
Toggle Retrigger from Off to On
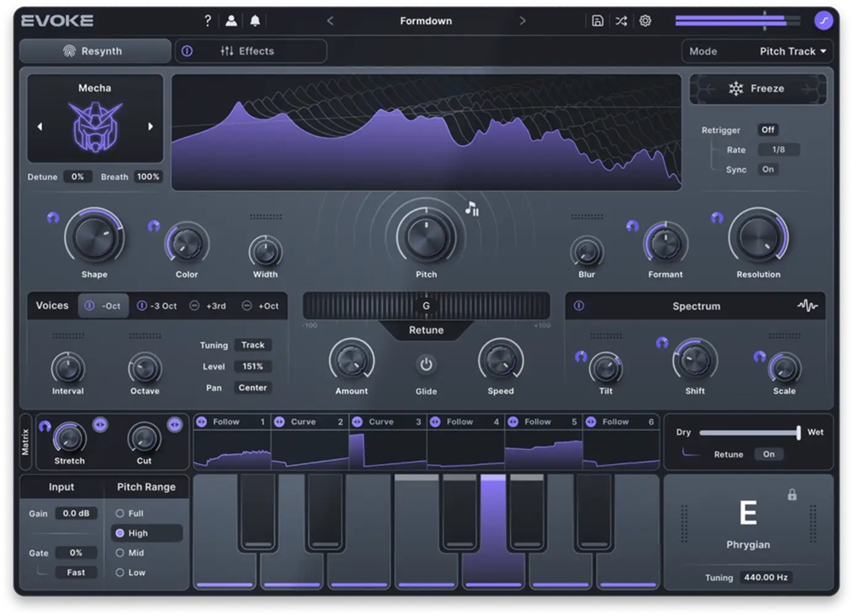(x=768, y=130)
